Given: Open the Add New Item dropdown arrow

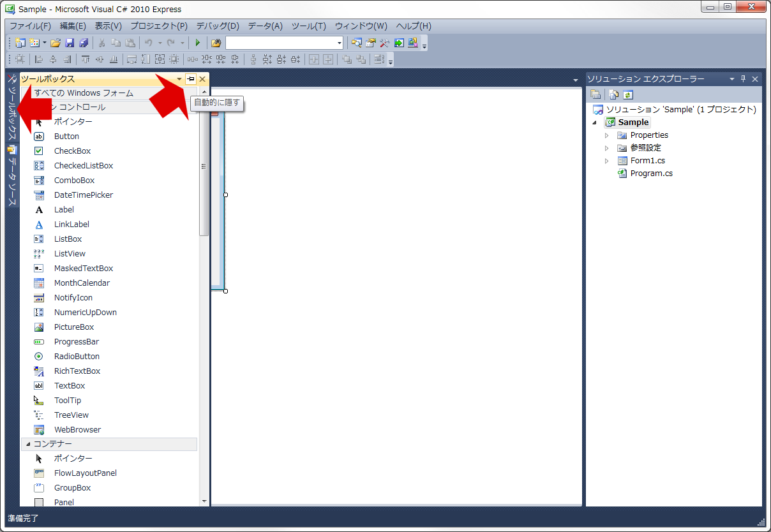Looking at the screenshot, I should point(44,43).
